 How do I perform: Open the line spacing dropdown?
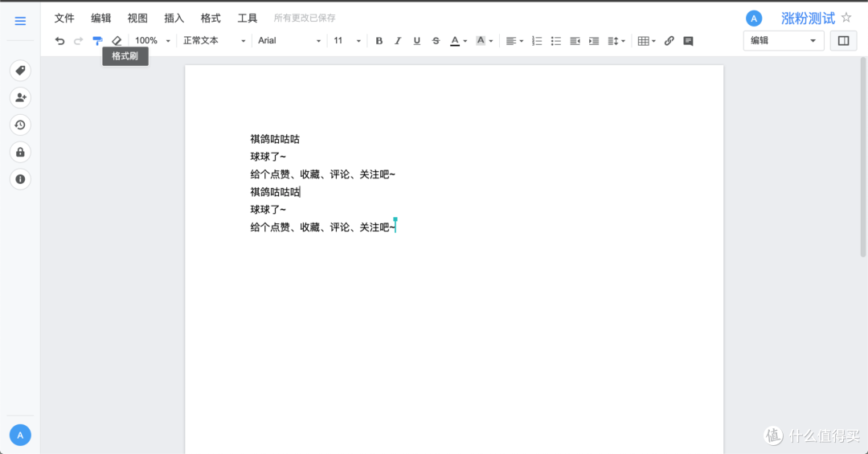(x=616, y=41)
